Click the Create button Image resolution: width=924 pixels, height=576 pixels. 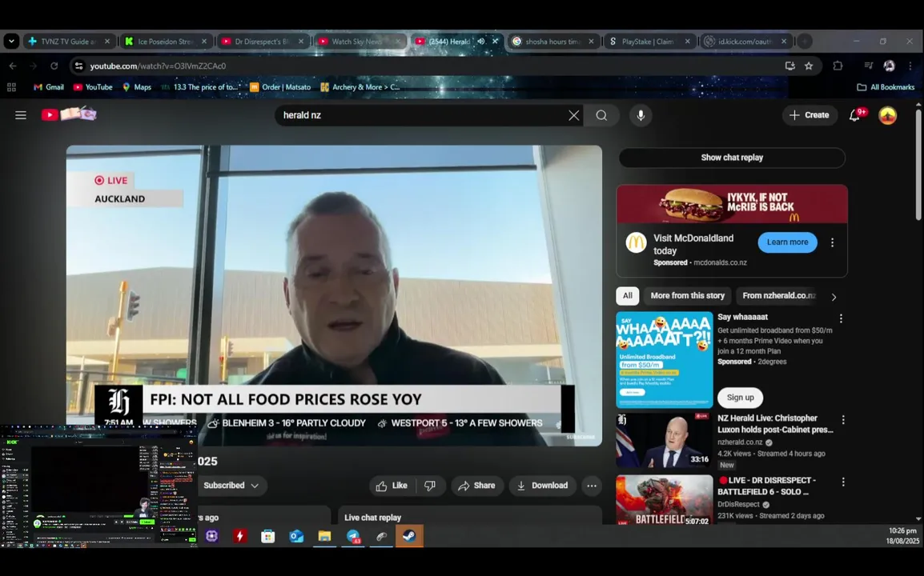(x=810, y=115)
